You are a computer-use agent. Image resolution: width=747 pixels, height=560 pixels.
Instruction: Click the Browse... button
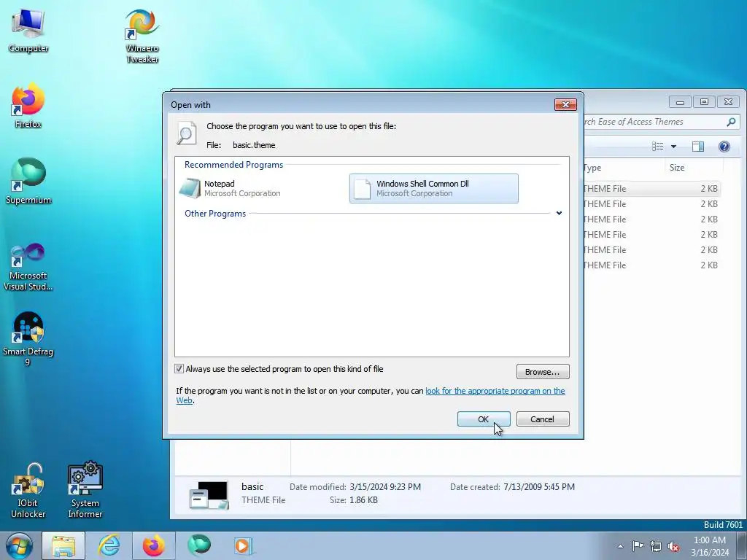(543, 371)
